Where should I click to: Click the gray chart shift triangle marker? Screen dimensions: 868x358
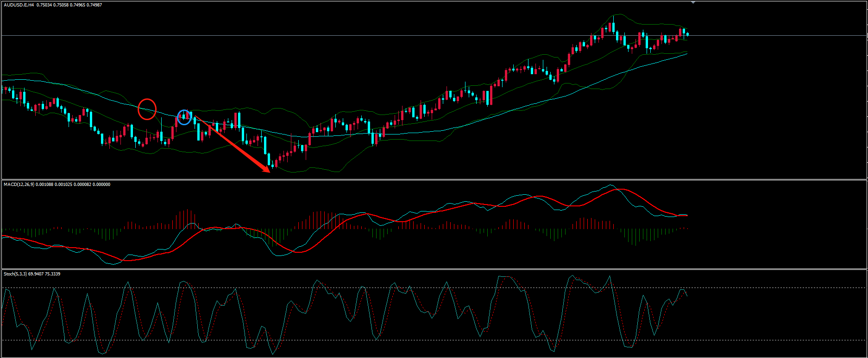coord(693,2)
